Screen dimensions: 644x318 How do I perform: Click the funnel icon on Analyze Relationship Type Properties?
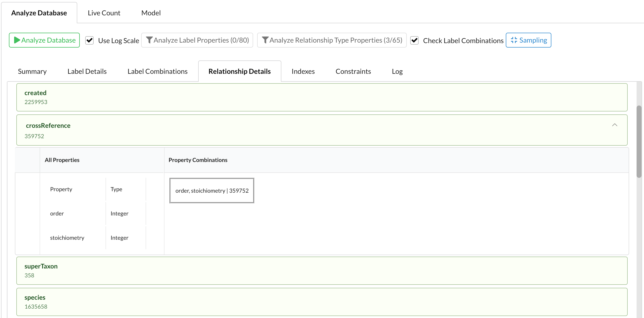point(265,40)
